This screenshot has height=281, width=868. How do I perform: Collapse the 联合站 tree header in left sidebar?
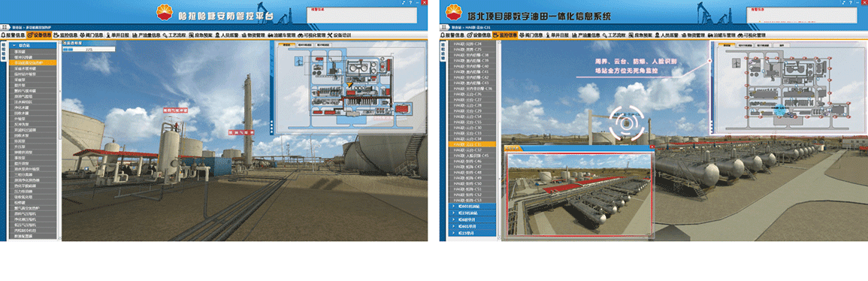(32, 45)
